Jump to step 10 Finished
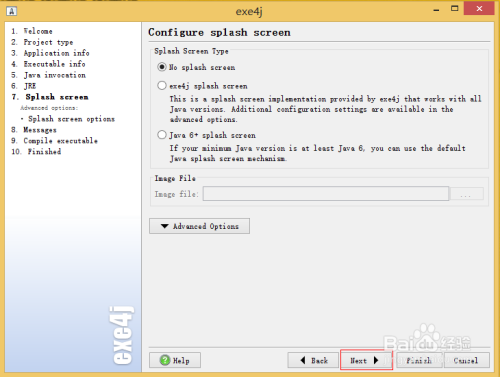 (36, 152)
